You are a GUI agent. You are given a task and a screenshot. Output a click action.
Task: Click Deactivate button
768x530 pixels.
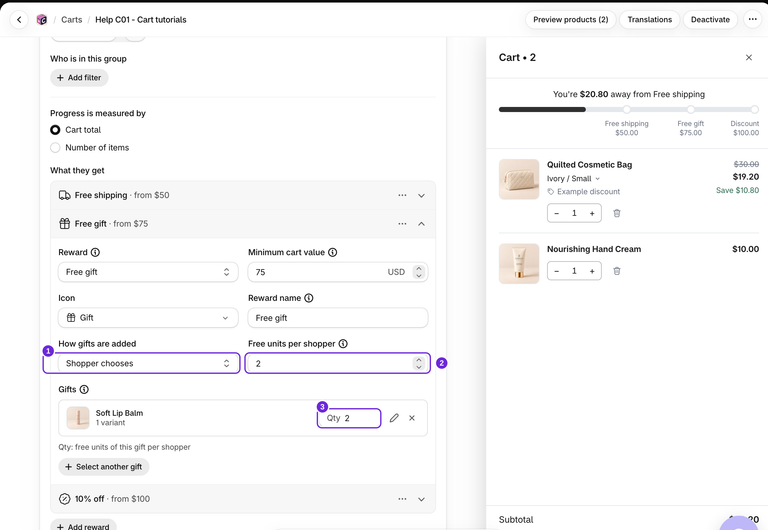(710, 20)
